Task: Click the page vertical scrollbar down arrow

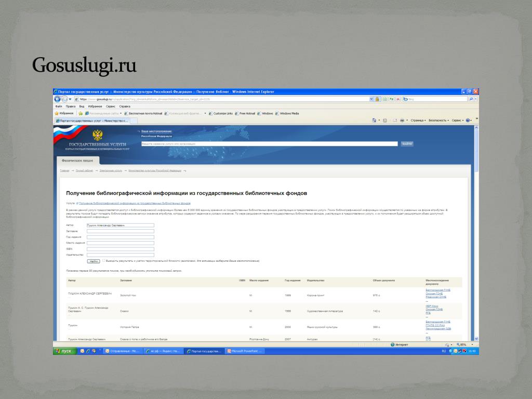Action: pos(476,339)
